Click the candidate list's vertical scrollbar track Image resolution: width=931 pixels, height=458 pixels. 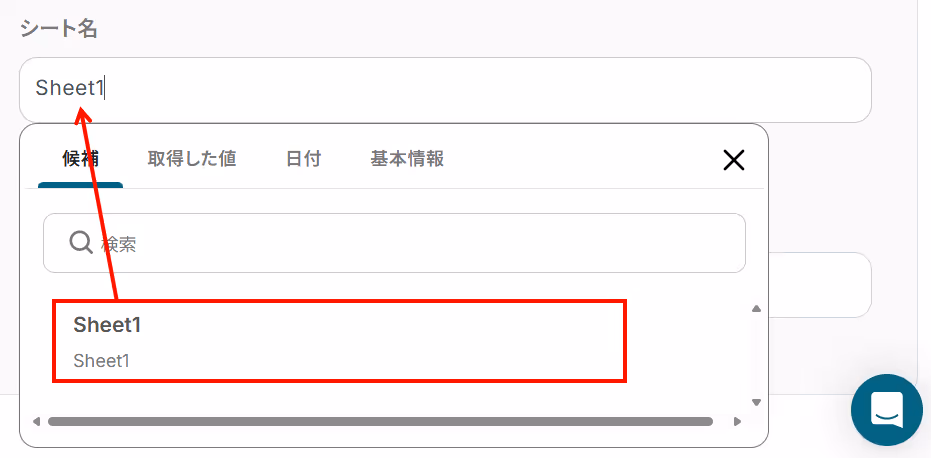756,355
